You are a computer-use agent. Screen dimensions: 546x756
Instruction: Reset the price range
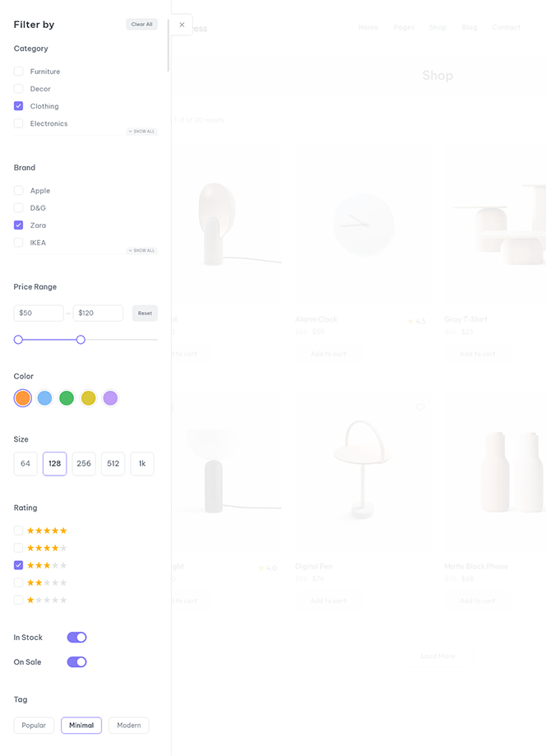pyautogui.click(x=145, y=313)
